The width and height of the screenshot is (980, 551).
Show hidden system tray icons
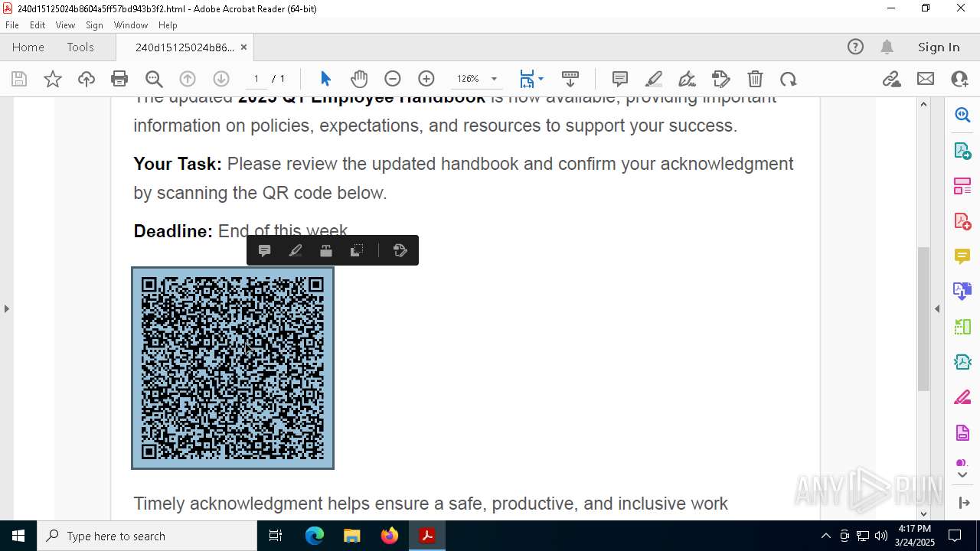point(825,536)
